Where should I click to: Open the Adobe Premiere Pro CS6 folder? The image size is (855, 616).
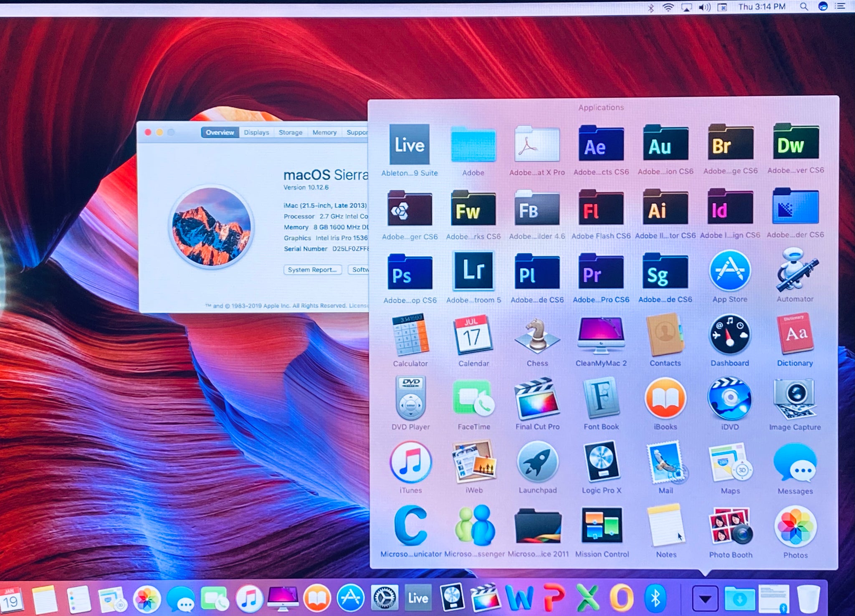click(601, 271)
